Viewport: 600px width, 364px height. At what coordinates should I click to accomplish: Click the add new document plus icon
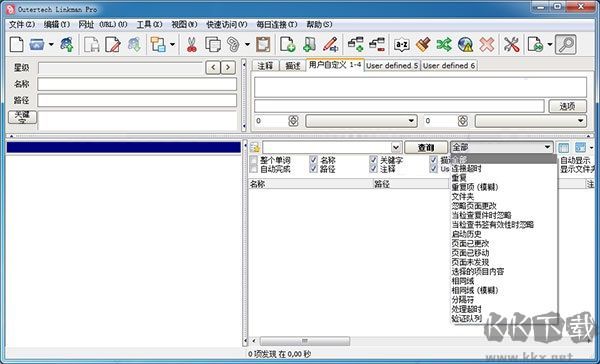[x=287, y=45]
